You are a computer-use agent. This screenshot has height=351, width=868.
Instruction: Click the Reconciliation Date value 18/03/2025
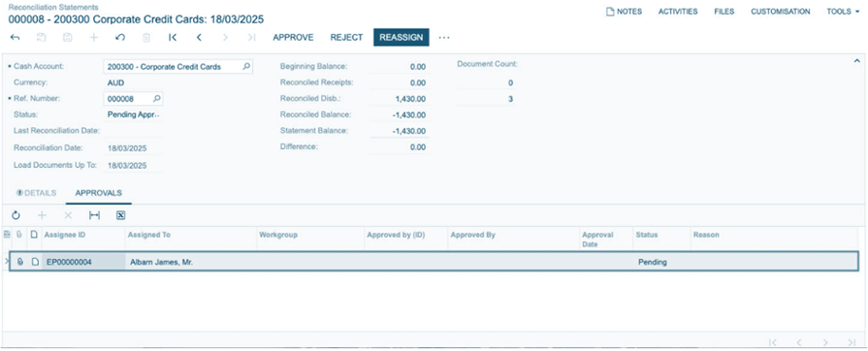[x=127, y=148]
